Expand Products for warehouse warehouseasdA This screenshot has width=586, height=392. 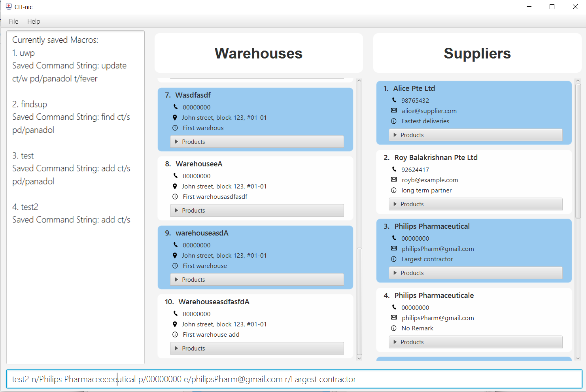click(257, 279)
